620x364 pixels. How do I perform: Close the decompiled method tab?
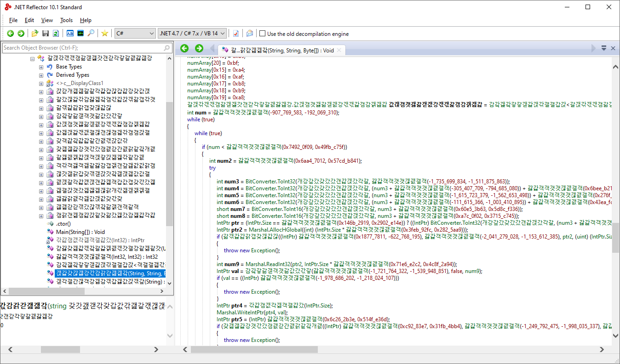click(x=339, y=51)
